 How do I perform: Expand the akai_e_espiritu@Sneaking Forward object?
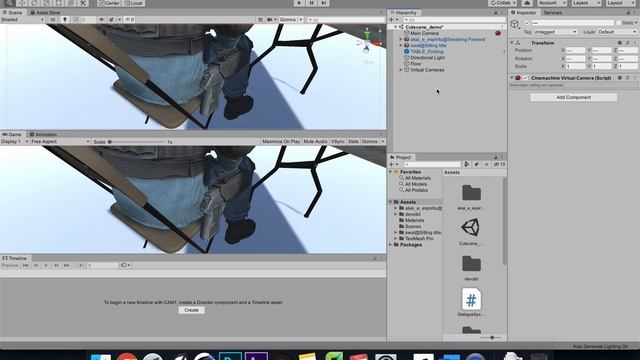[x=401, y=39]
